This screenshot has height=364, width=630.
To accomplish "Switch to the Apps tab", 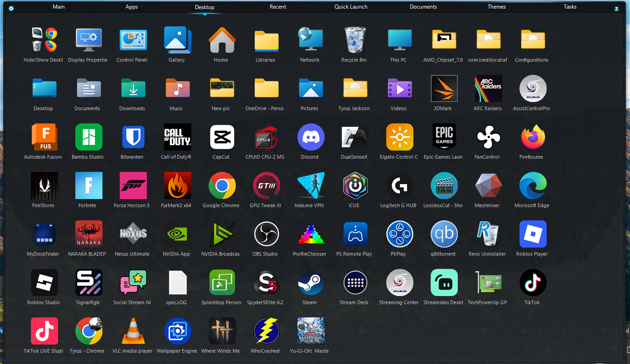I will tap(132, 7).
